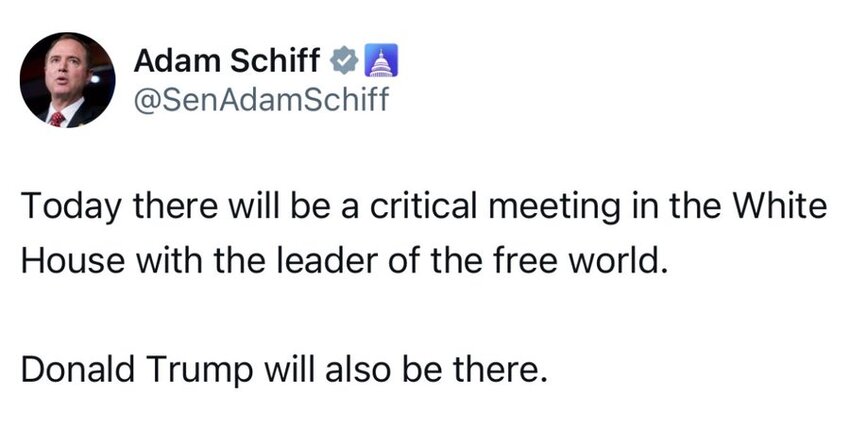Click the red tie in the avatar photo

pos(57,119)
